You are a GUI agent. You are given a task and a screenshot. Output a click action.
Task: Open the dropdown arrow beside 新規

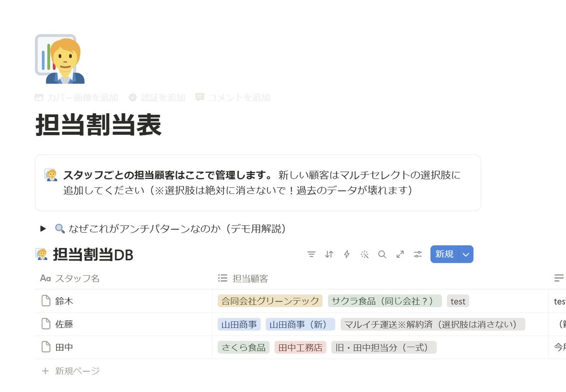coord(466,254)
